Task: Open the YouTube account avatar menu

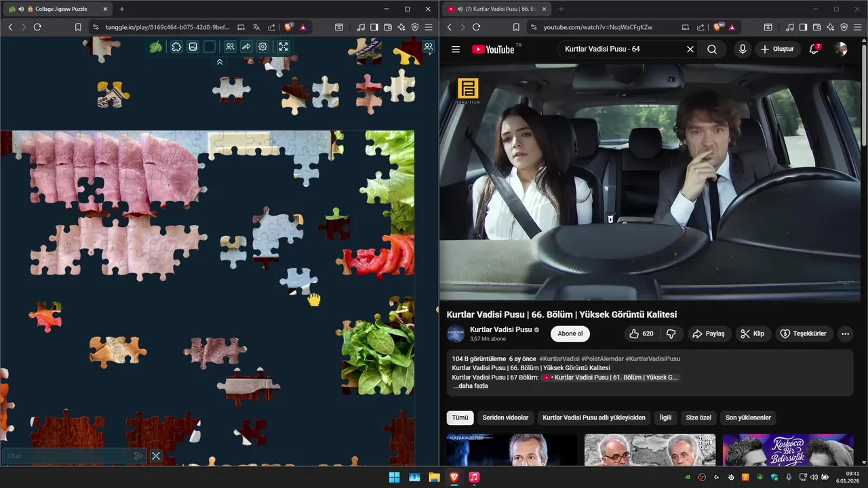Action: [x=841, y=49]
